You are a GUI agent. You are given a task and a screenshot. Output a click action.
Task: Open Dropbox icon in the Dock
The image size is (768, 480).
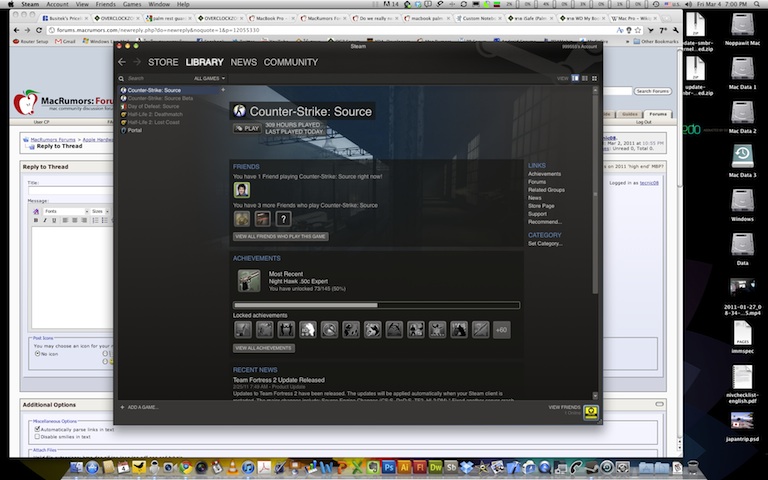click(466, 467)
